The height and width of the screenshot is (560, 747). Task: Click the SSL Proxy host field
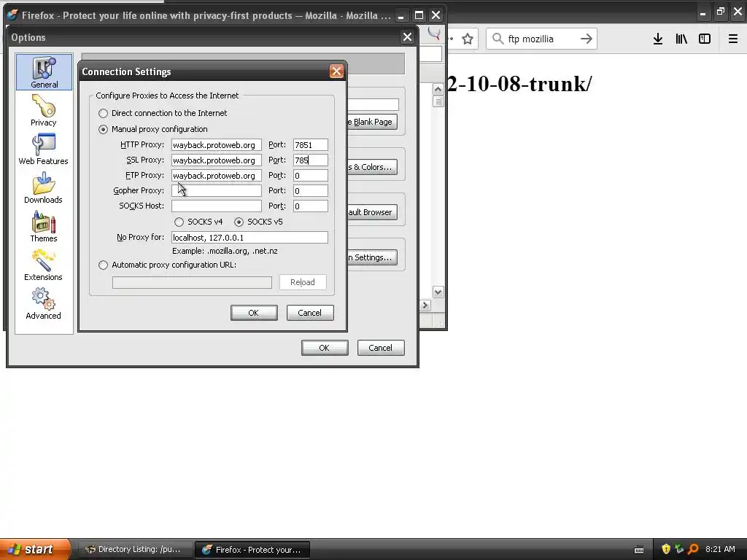[216, 160]
